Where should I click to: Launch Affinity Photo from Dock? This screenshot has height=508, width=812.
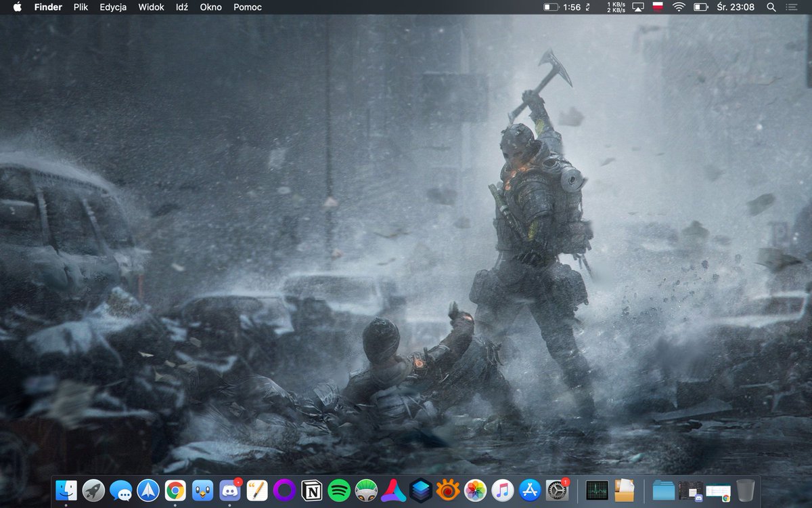pos(394,490)
